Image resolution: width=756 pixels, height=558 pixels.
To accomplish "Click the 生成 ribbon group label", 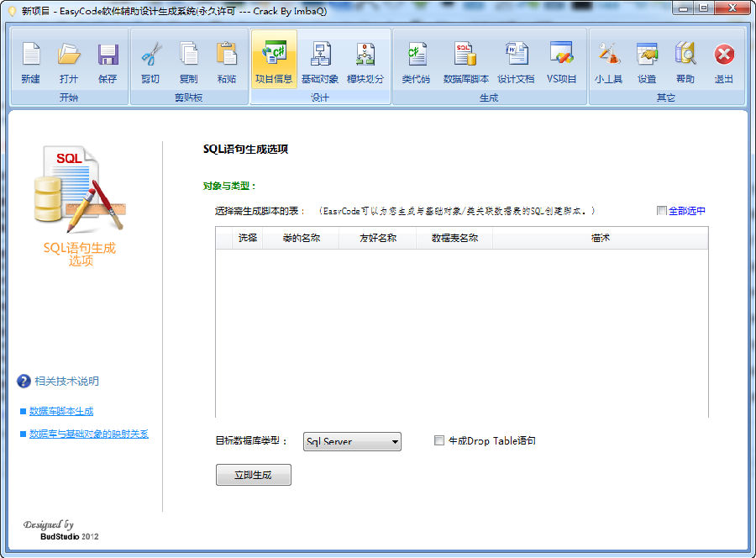I will [489, 98].
